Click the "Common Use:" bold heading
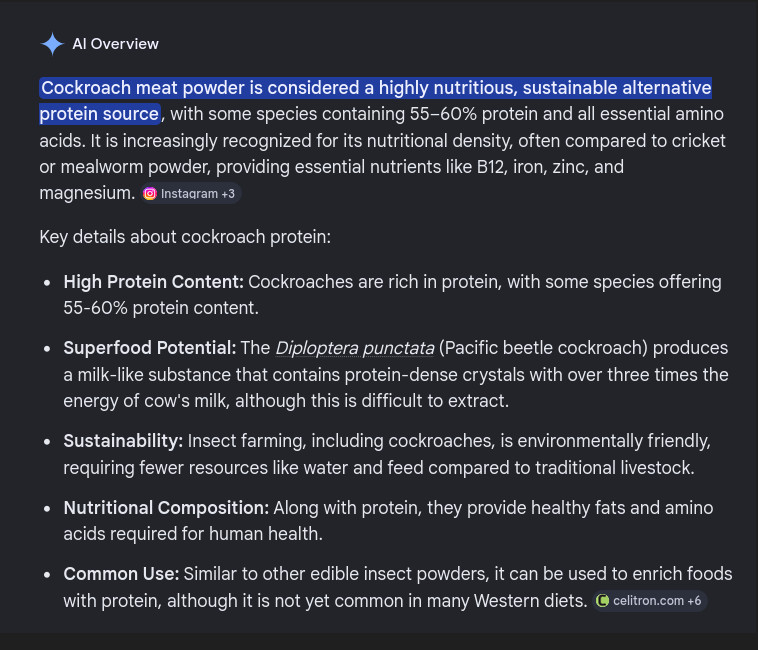Image resolution: width=758 pixels, height=650 pixels. pos(121,574)
